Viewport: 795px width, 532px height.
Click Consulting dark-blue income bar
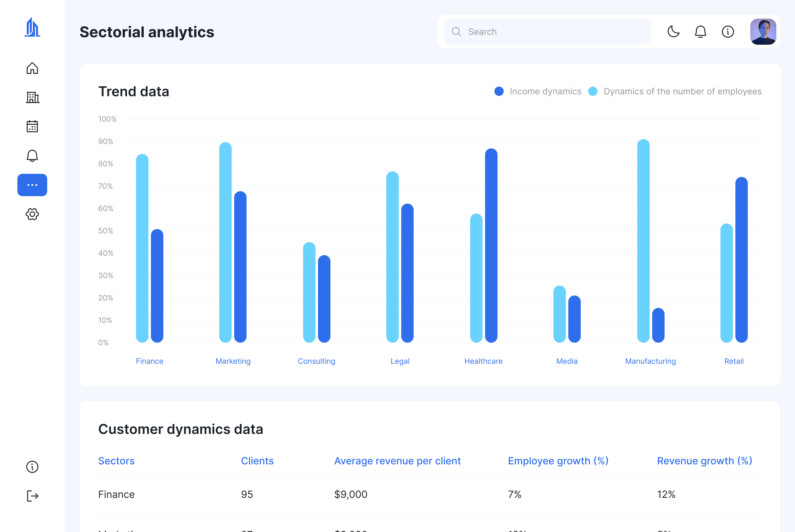[x=324, y=299]
